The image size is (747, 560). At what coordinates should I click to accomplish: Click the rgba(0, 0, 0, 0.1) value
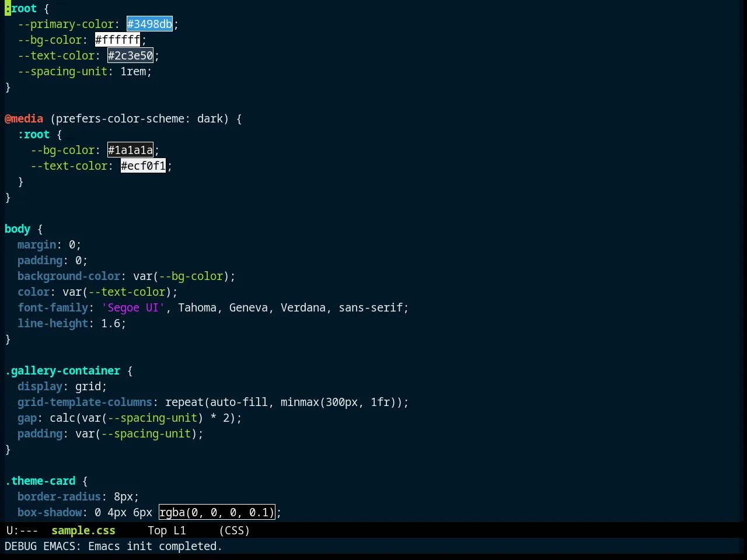pos(217,512)
